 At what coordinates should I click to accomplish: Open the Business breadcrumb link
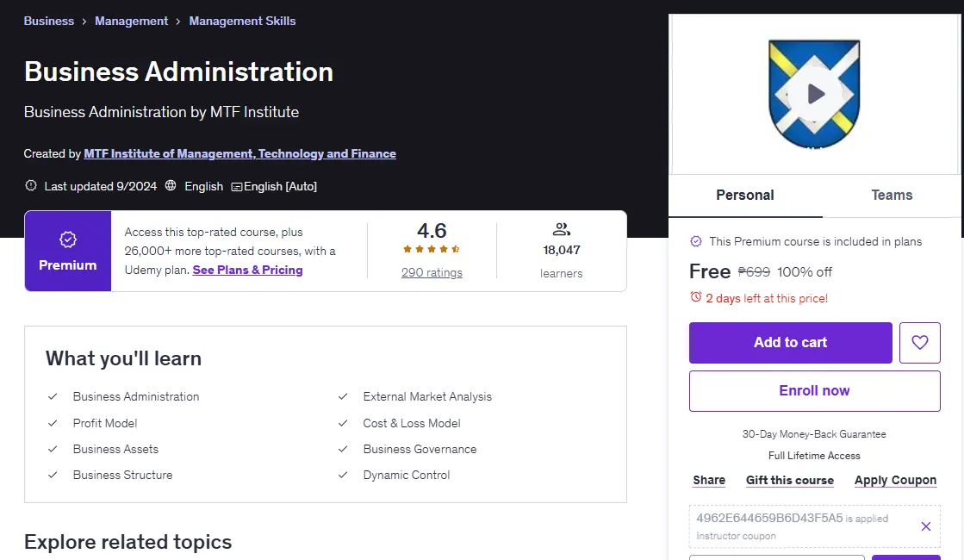click(49, 21)
